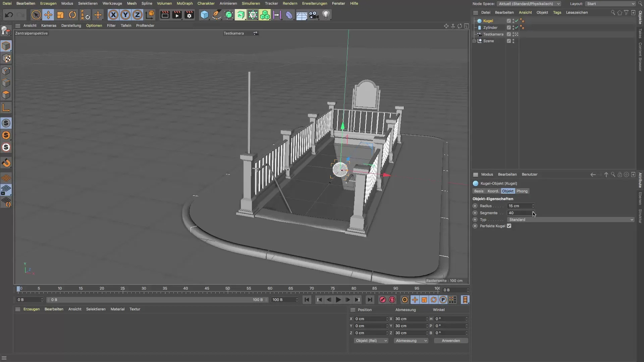Select the Testkamera object
Screen dimensions: 644x362
pyautogui.click(x=493, y=34)
